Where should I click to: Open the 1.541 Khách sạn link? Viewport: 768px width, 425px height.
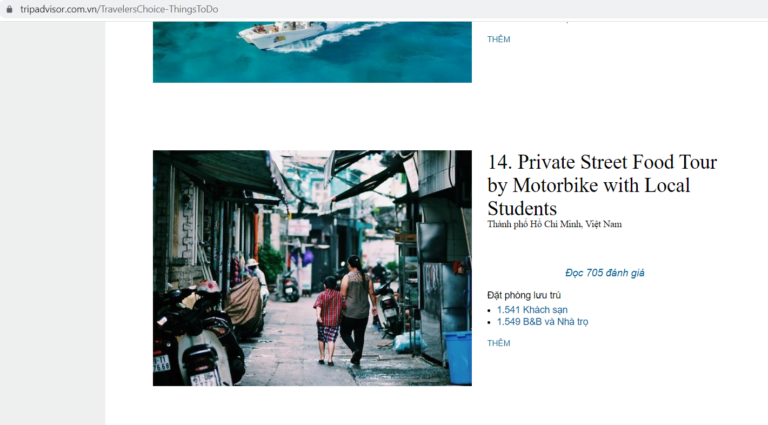532,309
